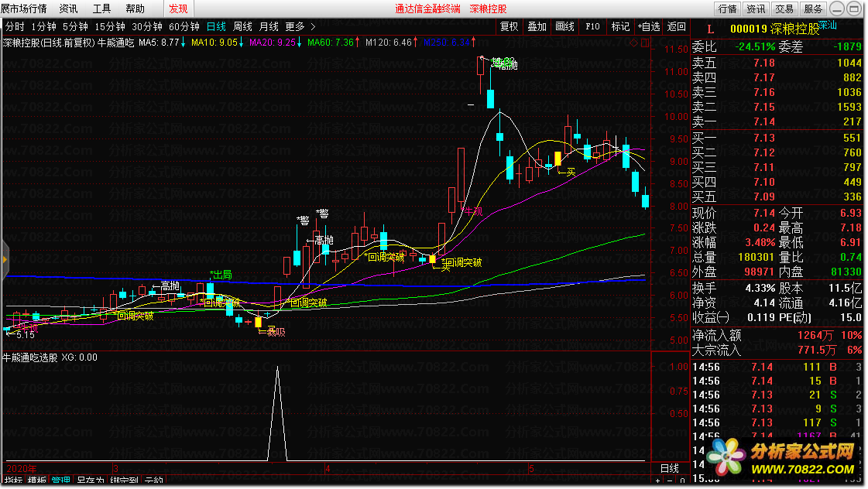This screenshot has height=489, width=868.
Task: Switch to the 发现 tab
Action: [178, 9]
